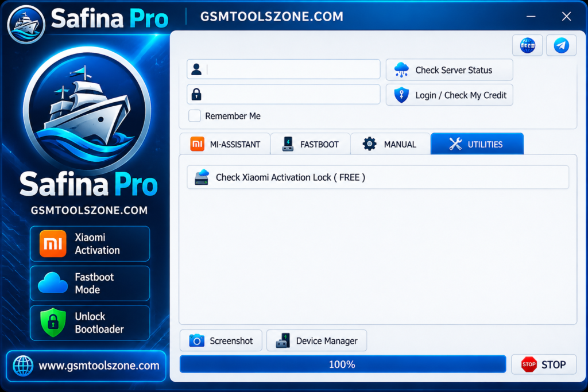
Task: Click the phone icon on FASTBOOT tab
Action: pyautogui.click(x=288, y=144)
